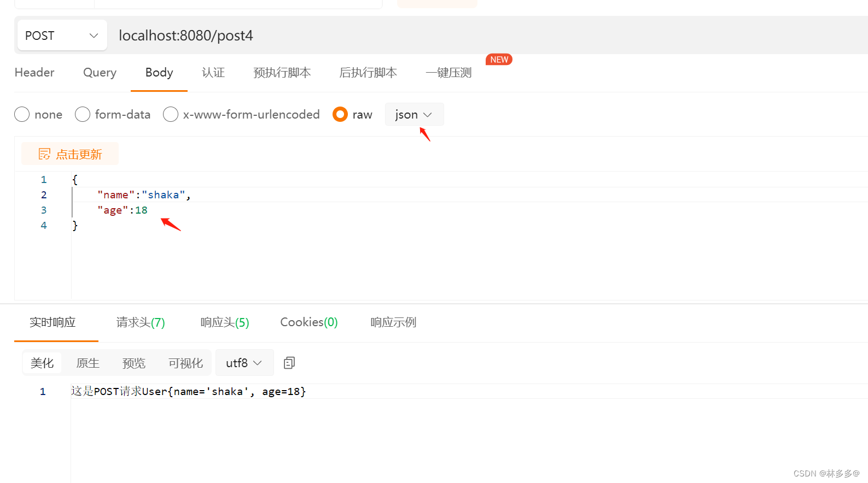Select the none body type radio
Viewport: 868px width, 483px height.
click(x=22, y=114)
